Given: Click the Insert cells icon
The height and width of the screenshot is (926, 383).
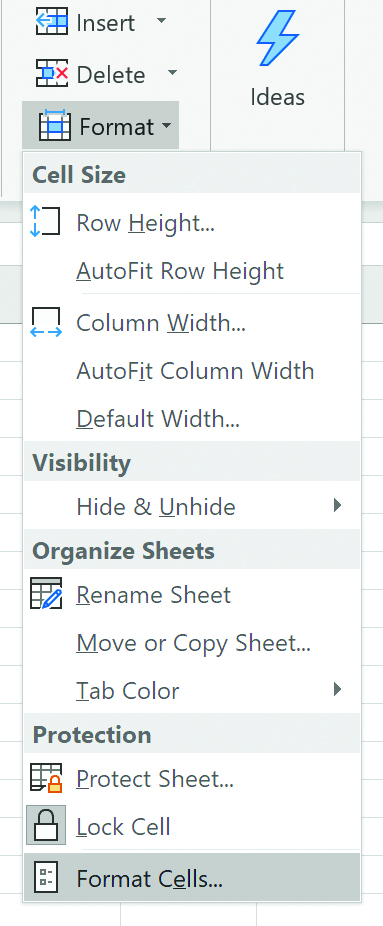Looking at the screenshot, I should pos(52,22).
